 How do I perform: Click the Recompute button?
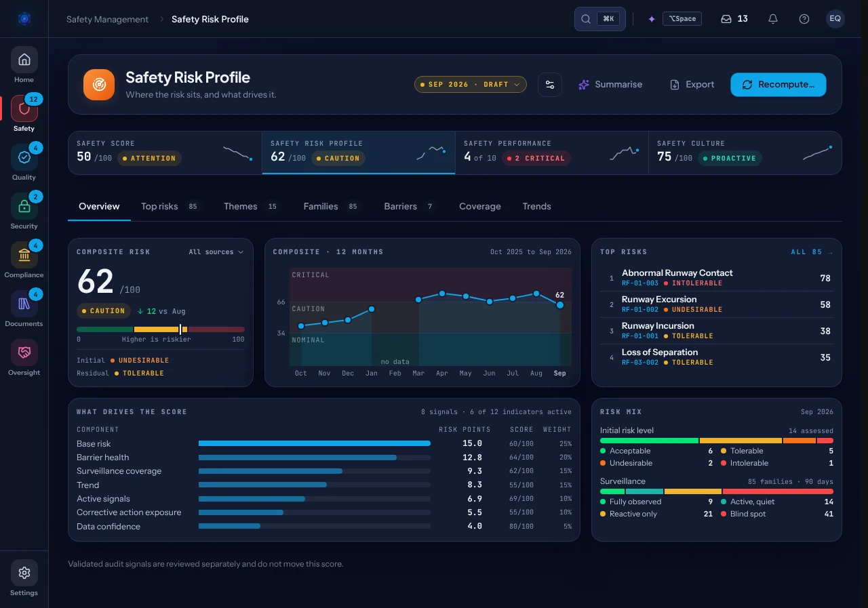pos(778,85)
